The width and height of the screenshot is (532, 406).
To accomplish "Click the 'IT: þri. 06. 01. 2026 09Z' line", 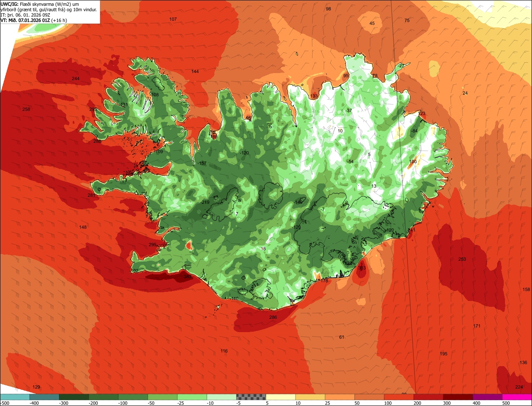I will point(26,15).
